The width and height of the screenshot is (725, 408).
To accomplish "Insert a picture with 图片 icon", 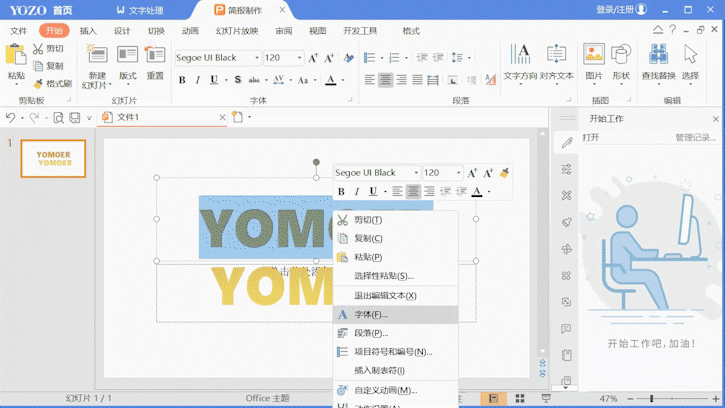I will pos(594,56).
